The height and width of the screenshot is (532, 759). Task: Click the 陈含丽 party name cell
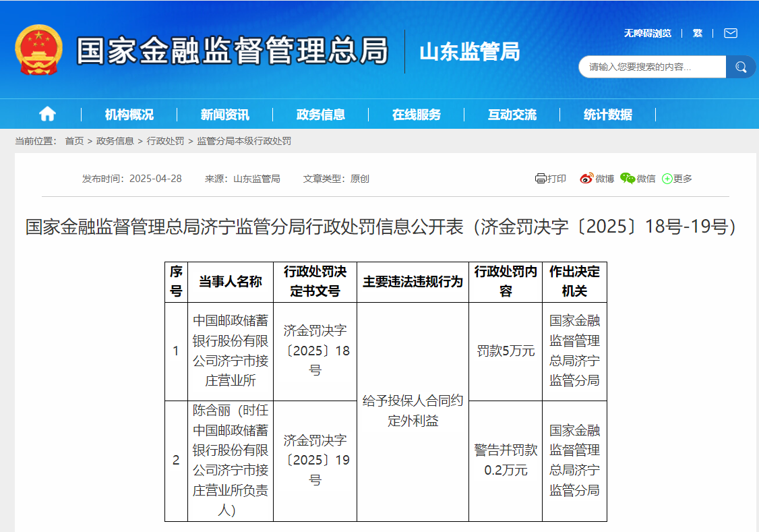(x=231, y=461)
